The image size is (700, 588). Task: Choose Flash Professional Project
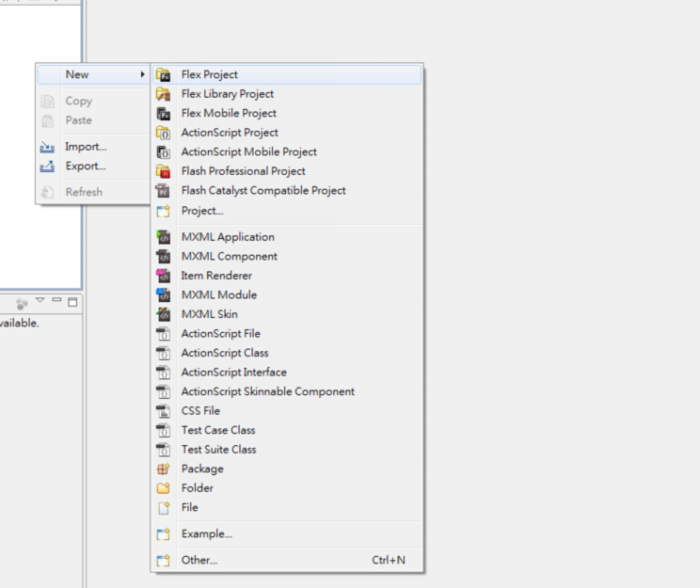click(287, 171)
